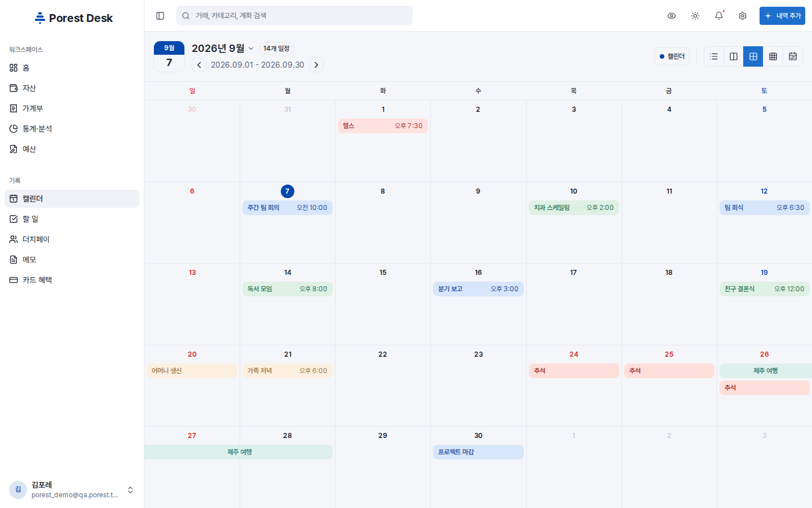Toggle the 캘린더 color filter chip
Image resolution: width=812 pixels, height=508 pixels.
coord(672,56)
